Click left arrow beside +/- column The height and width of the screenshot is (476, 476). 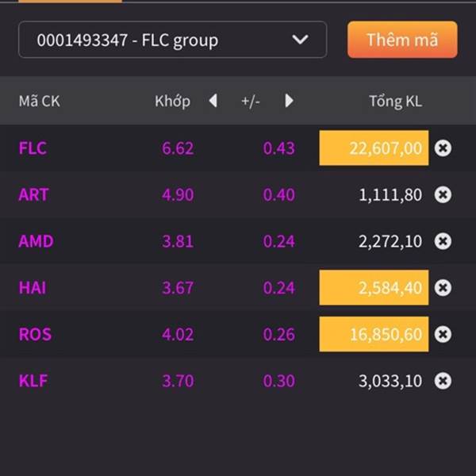tap(213, 101)
